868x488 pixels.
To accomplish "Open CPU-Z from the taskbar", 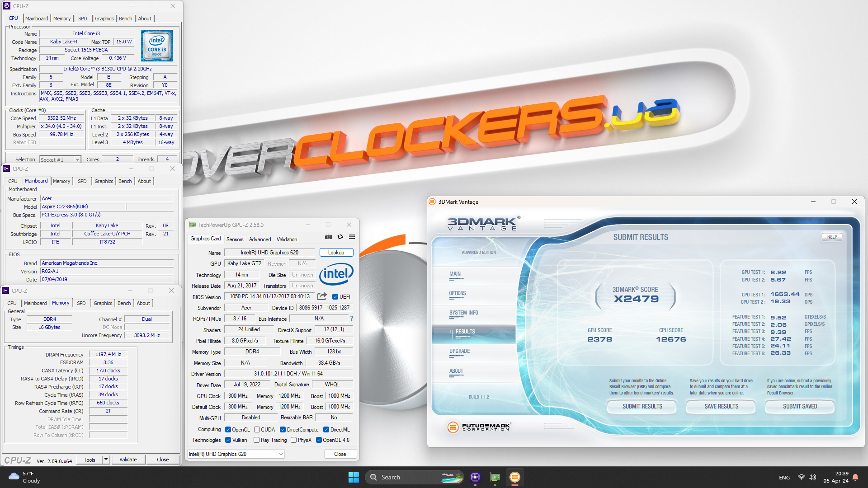I will 475,477.
